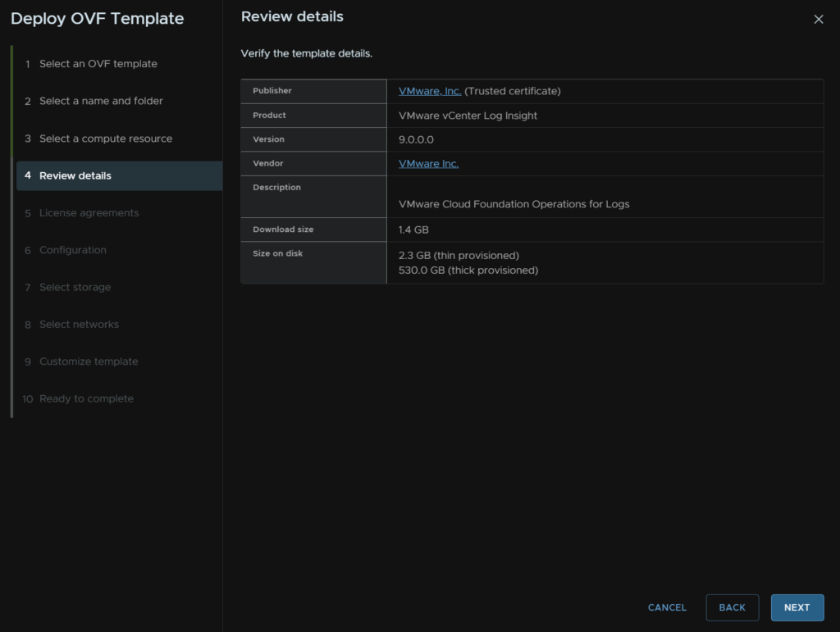The width and height of the screenshot is (840, 632).
Task: Click the Verify the template details text
Action: pos(307,53)
